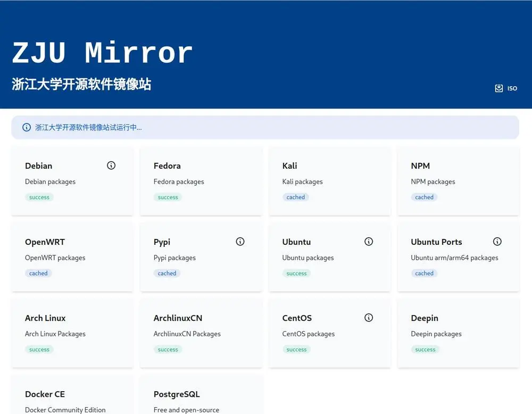Click the info icon in notice banner
The image size is (532, 414).
(x=27, y=128)
